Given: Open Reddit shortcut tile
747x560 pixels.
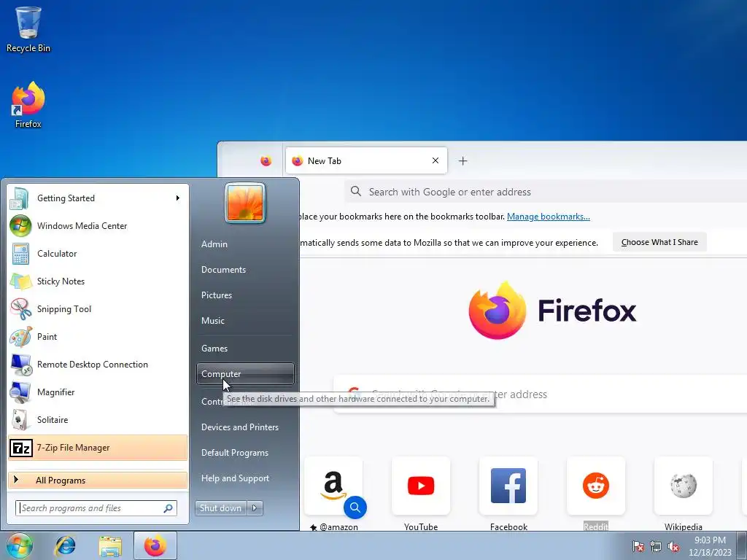Looking at the screenshot, I should click(x=596, y=486).
